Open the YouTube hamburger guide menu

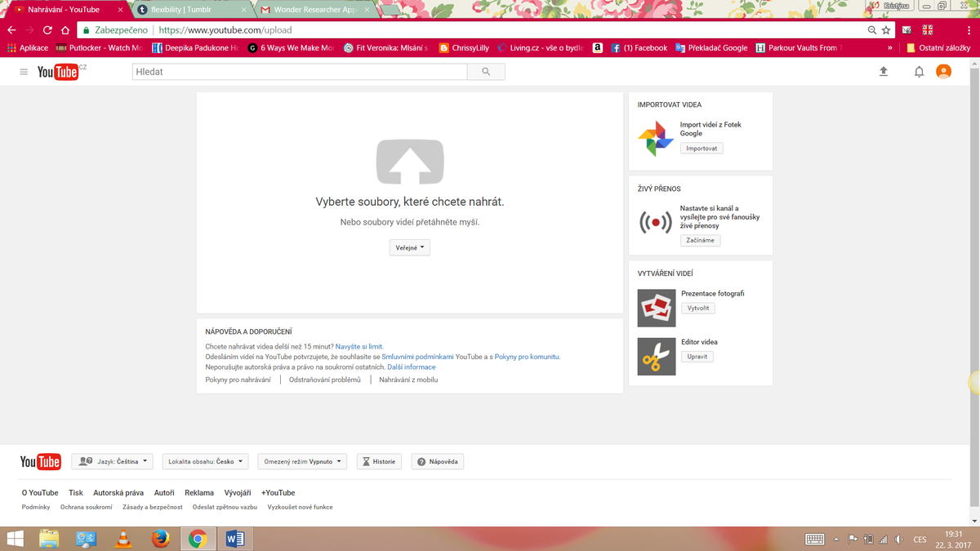pyautogui.click(x=24, y=72)
